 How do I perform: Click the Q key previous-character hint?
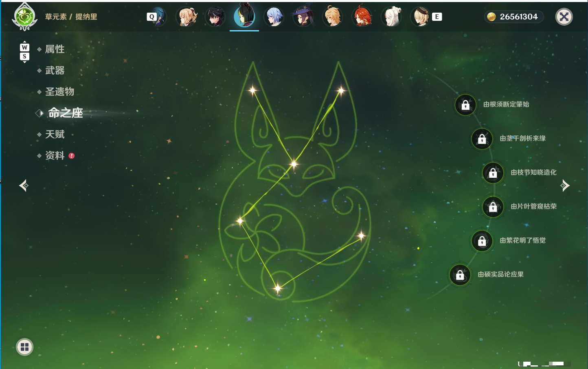click(151, 17)
